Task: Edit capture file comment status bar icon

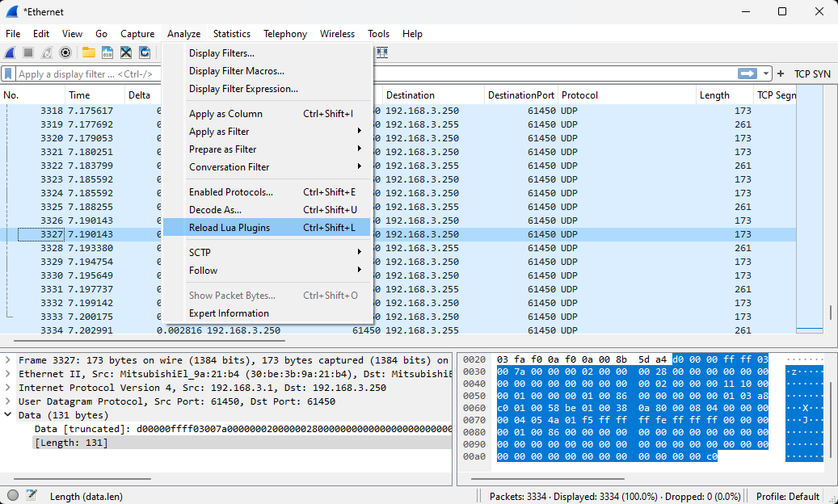Action: point(32,496)
